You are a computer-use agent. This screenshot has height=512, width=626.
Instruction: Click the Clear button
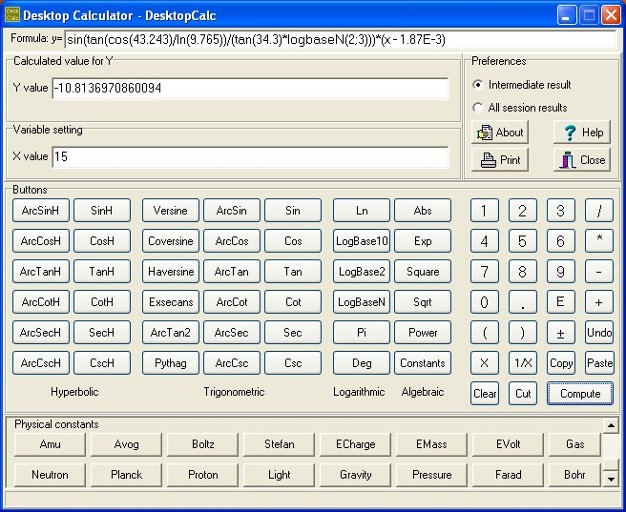click(485, 393)
